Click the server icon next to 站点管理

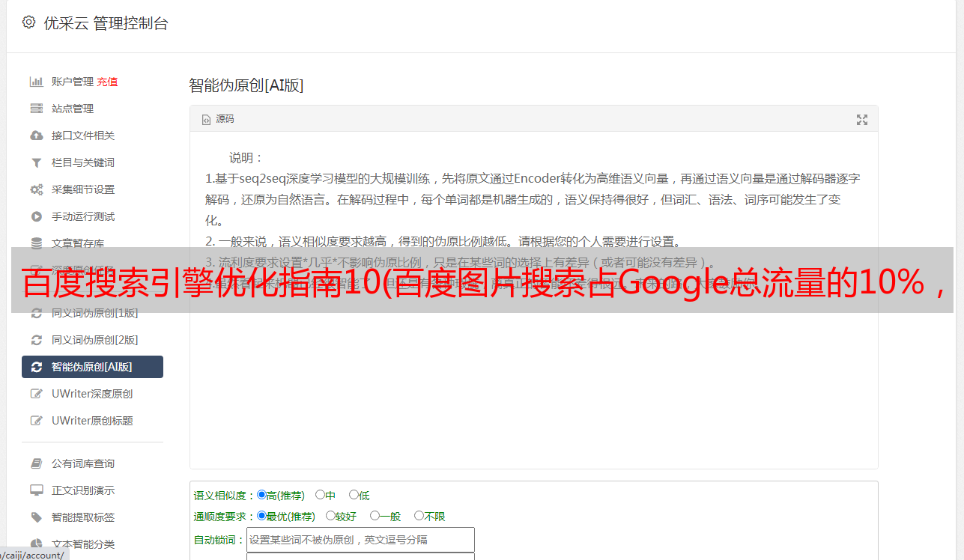coord(36,109)
